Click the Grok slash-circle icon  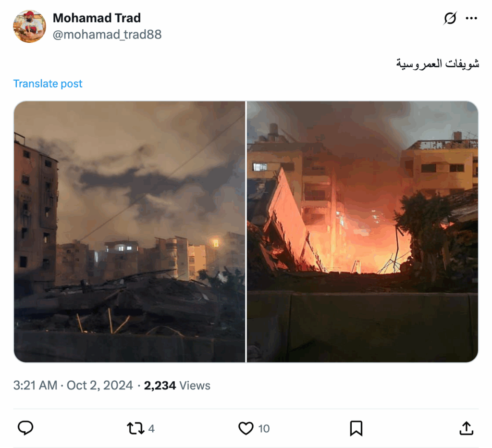(450, 18)
